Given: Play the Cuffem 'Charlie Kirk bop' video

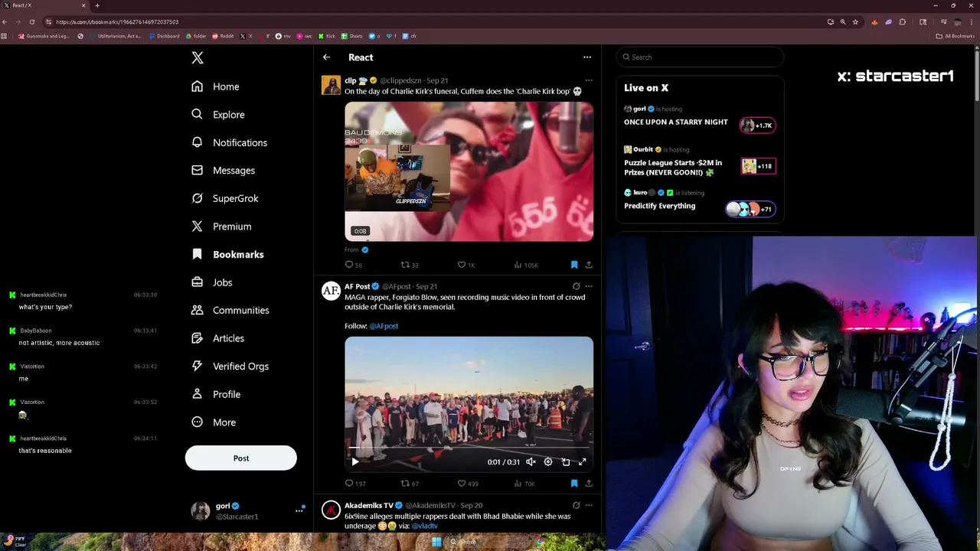Looking at the screenshot, I should coord(469,171).
